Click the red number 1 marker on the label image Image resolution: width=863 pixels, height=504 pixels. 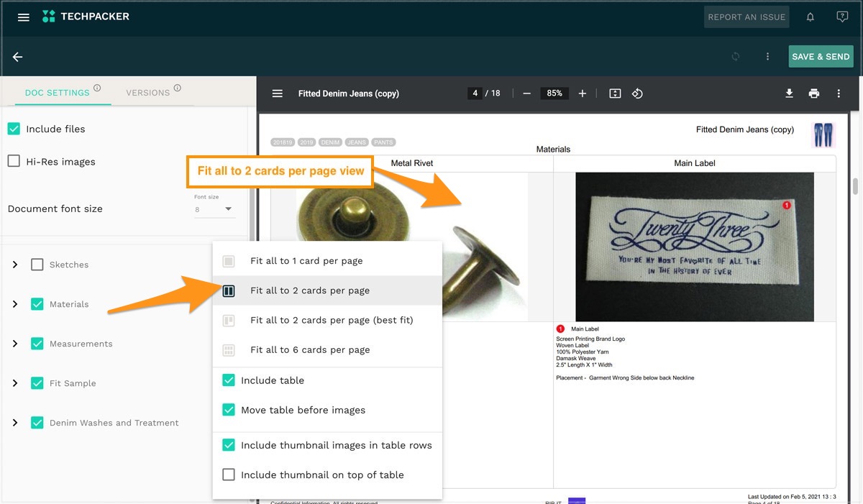(x=786, y=206)
